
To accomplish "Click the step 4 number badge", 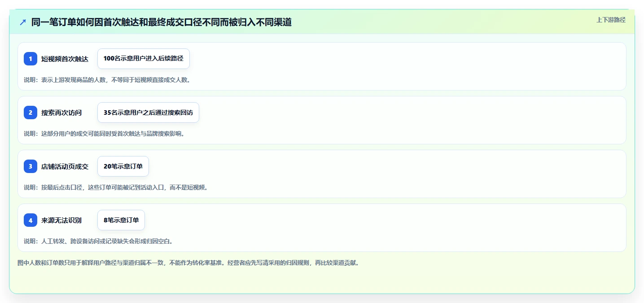I will [x=31, y=220].
